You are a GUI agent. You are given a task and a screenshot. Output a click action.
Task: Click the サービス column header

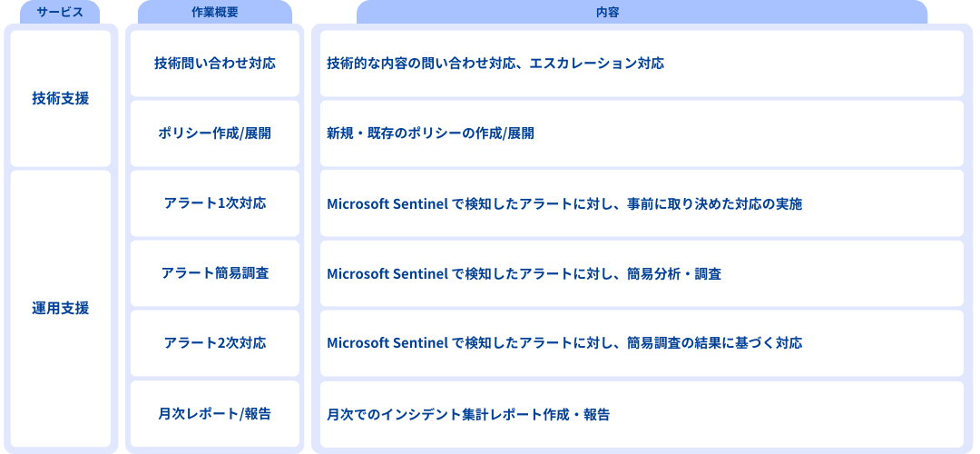click(x=60, y=13)
